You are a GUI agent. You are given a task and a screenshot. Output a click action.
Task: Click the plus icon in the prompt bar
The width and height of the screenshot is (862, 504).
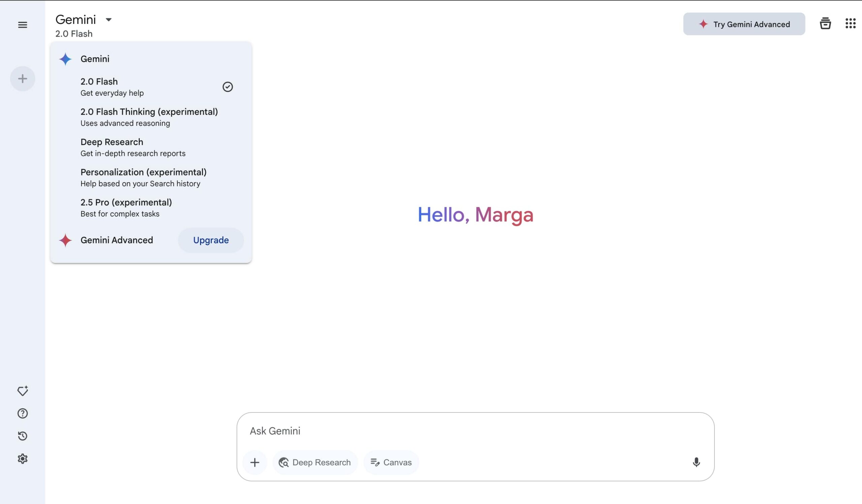point(255,462)
